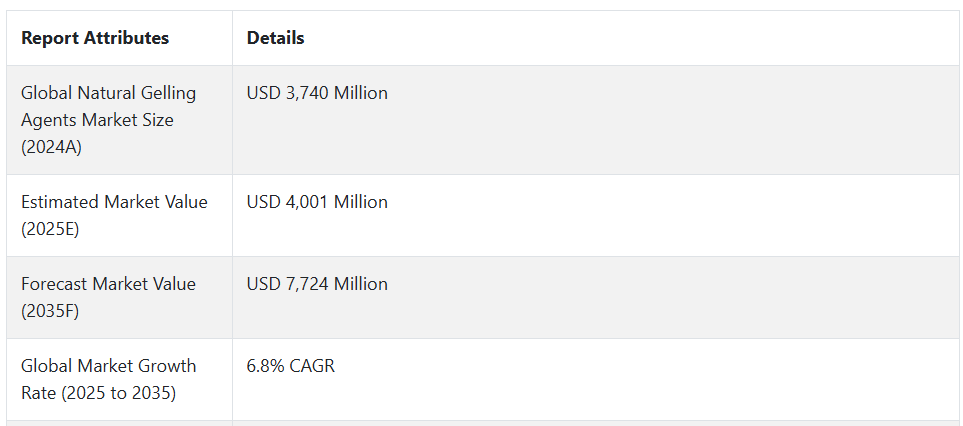Click the word Million after 4,001
Image resolution: width=963 pixels, height=426 pixels.
[x=361, y=202]
